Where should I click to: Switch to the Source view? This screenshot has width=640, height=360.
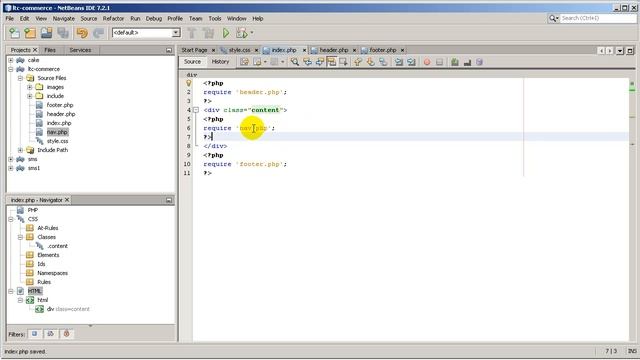point(192,62)
